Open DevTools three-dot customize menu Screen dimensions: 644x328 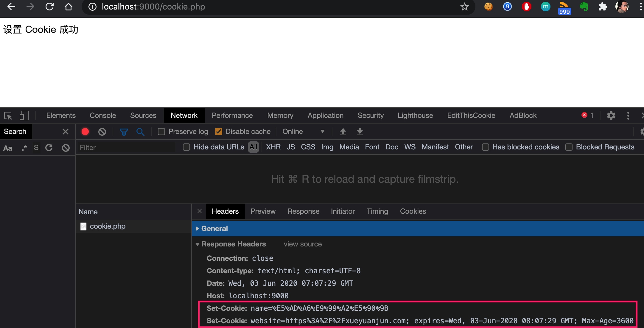(x=628, y=115)
